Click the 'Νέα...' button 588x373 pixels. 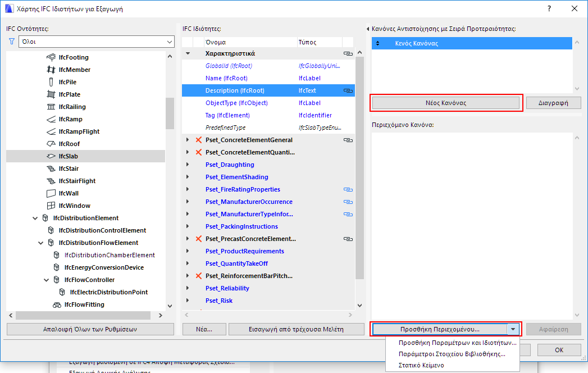[204, 329]
